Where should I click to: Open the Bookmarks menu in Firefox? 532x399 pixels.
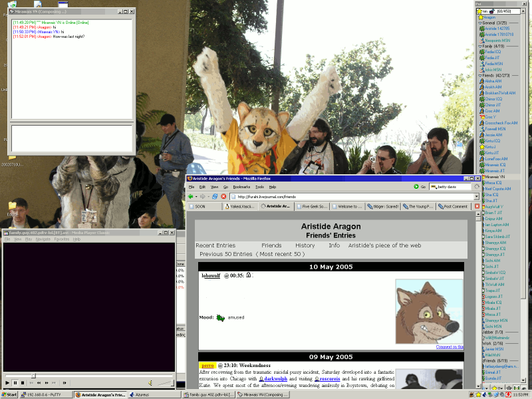(x=241, y=187)
